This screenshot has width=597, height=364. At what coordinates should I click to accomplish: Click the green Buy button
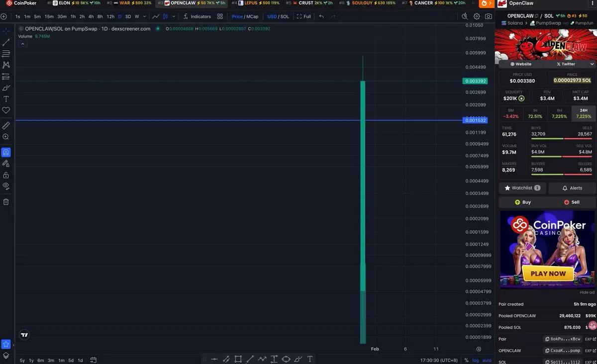522,202
